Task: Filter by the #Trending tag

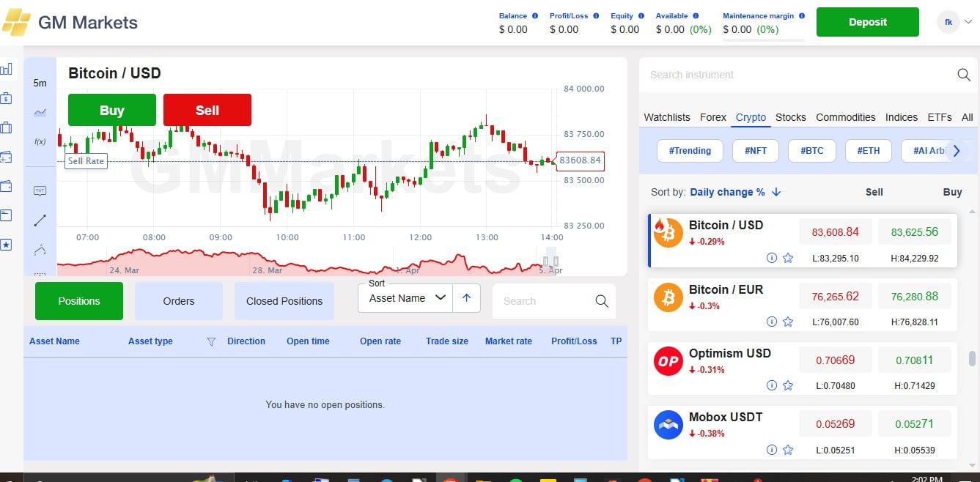Action: (x=690, y=151)
